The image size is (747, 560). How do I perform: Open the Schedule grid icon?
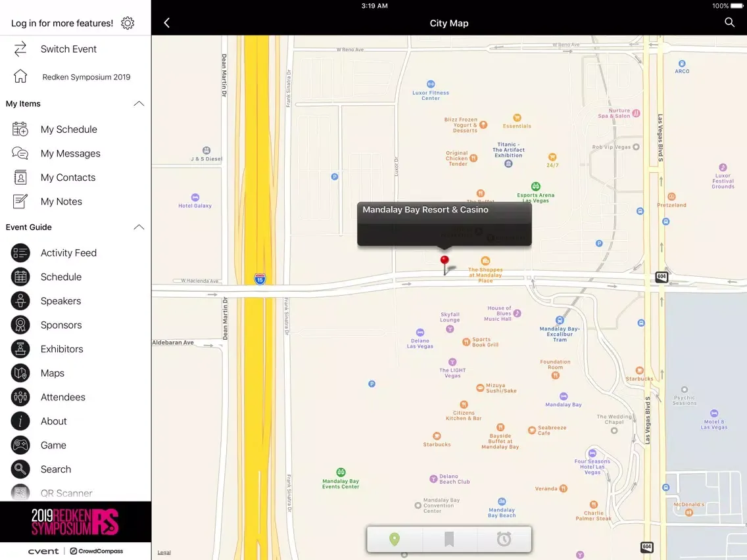coord(20,277)
